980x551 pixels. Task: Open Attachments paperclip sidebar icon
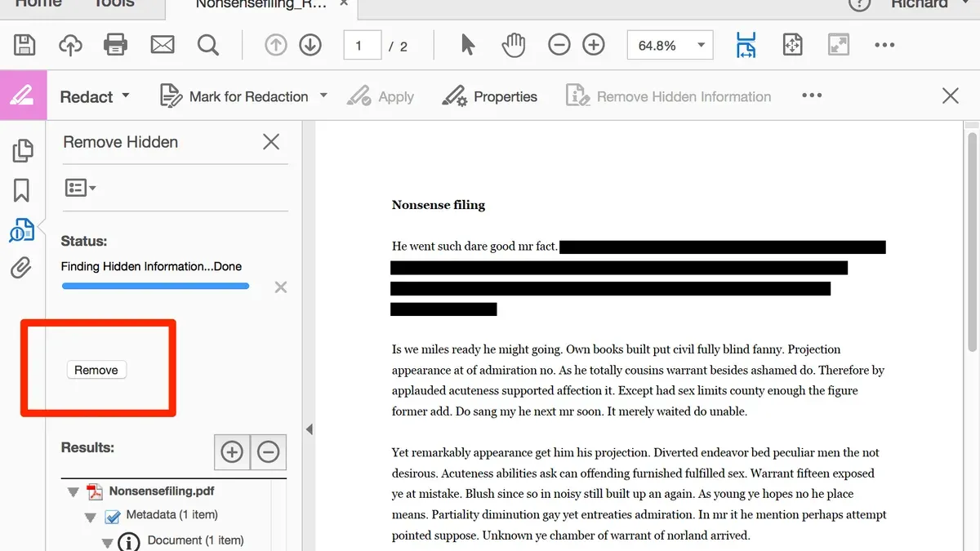(21, 268)
